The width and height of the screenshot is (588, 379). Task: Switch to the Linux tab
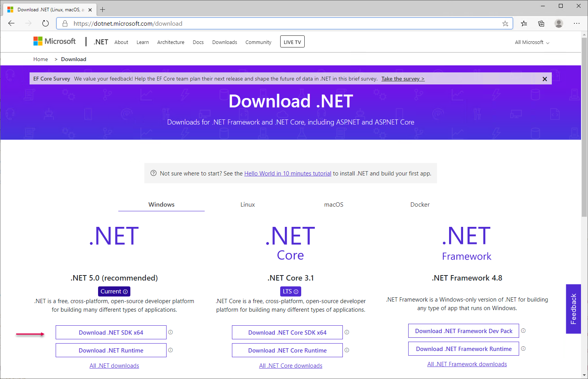[247, 205]
